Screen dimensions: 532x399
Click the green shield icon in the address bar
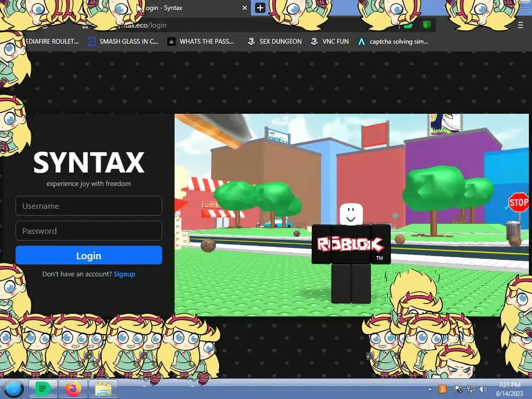tap(427, 25)
